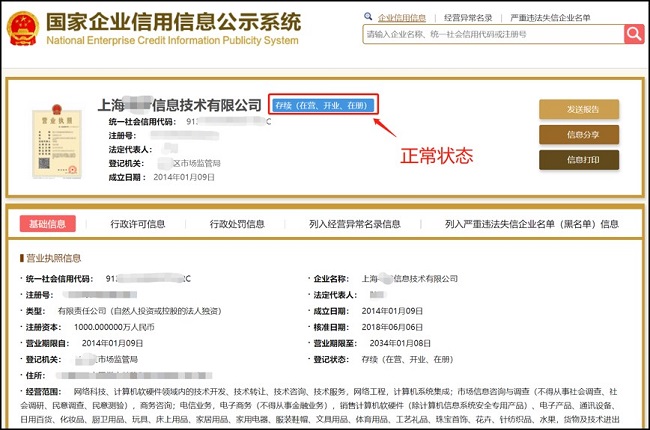Switch to 行政许可信息 tab
The image size is (650, 430).
coord(138,224)
